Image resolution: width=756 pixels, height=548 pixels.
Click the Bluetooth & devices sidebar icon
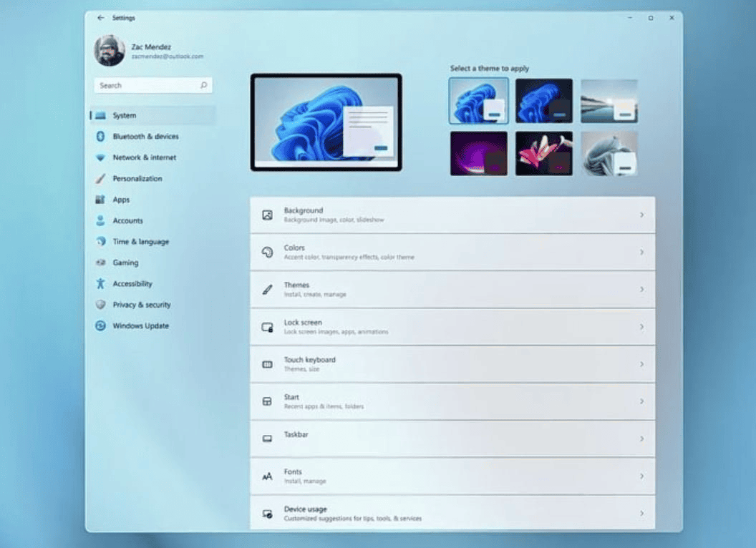(x=100, y=136)
